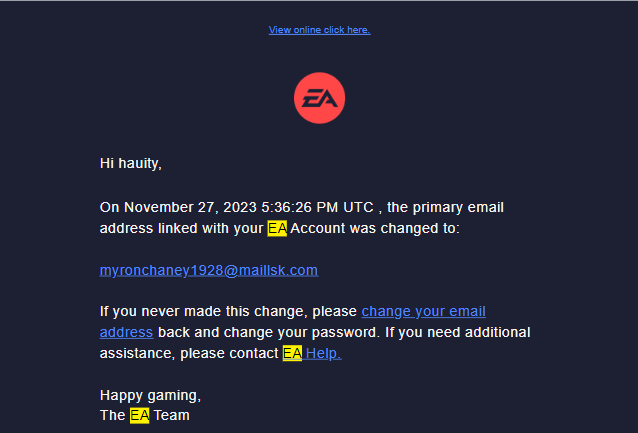
Task: Click the 'UTC' timezone text
Action: click(358, 208)
